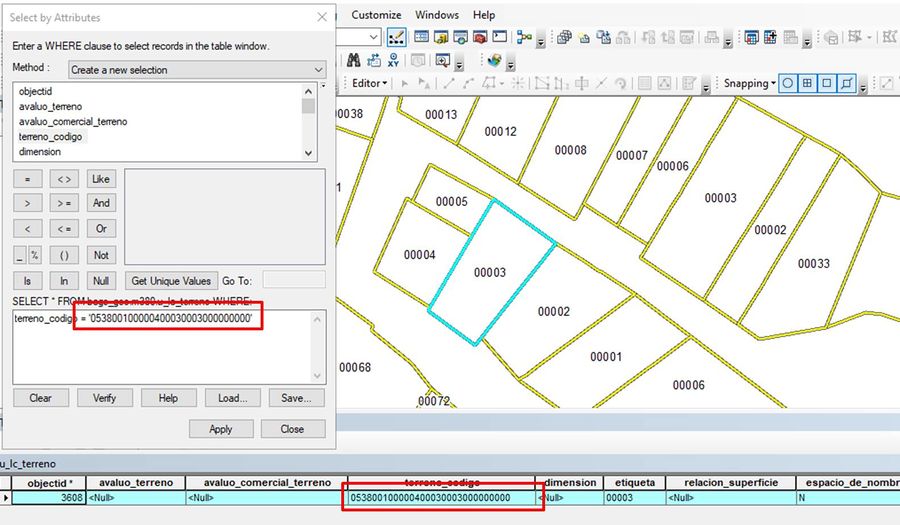This screenshot has height=525, width=900.
Task: Open the Go To XY tool
Action: (393, 60)
